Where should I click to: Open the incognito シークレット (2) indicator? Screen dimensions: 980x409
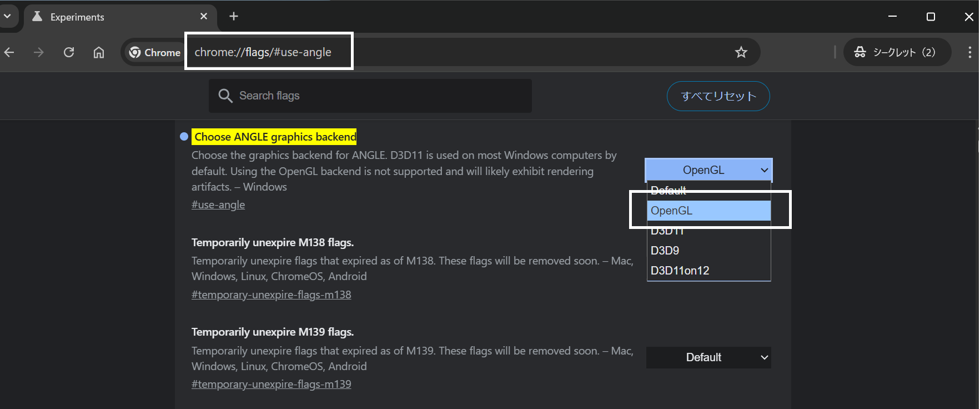[x=896, y=52]
